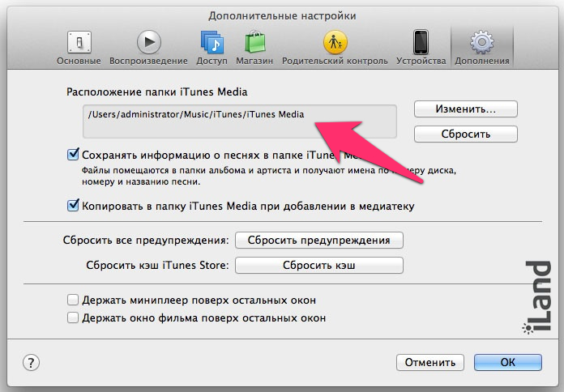
Task: Select the Дополнения gear tab
Action: click(x=482, y=49)
